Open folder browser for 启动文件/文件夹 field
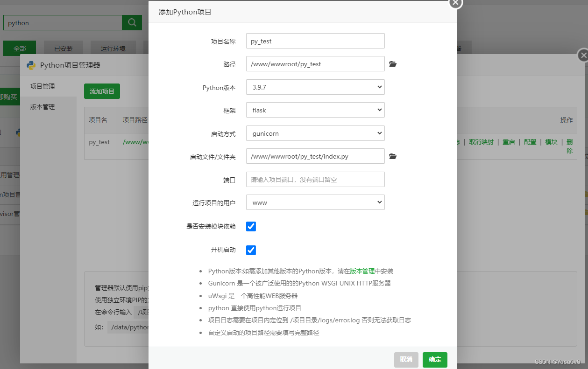Image resolution: width=588 pixels, height=369 pixels. [393, 156]
